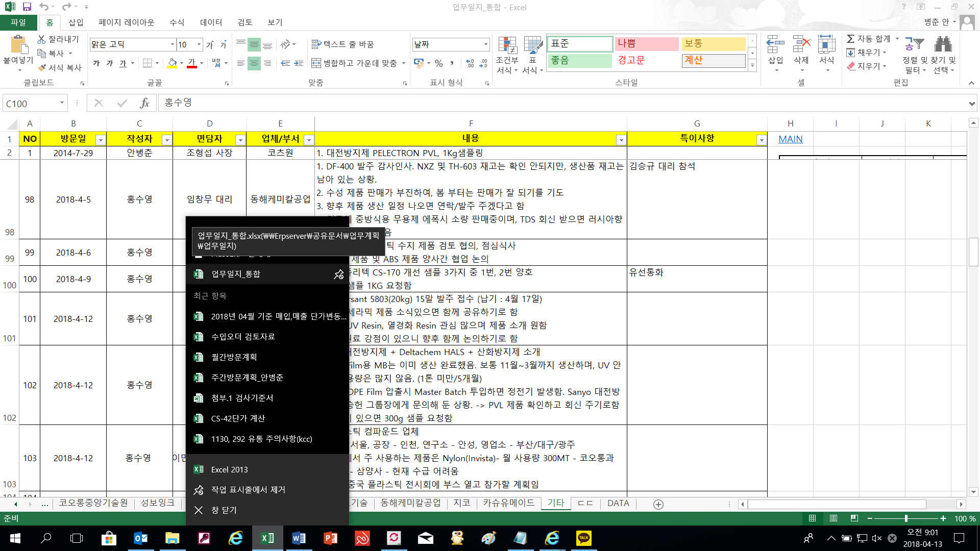Viewport: 980px width, 551px height.
Task: Toggle center horizontal alignment
Action: click(x=254, y=63)
